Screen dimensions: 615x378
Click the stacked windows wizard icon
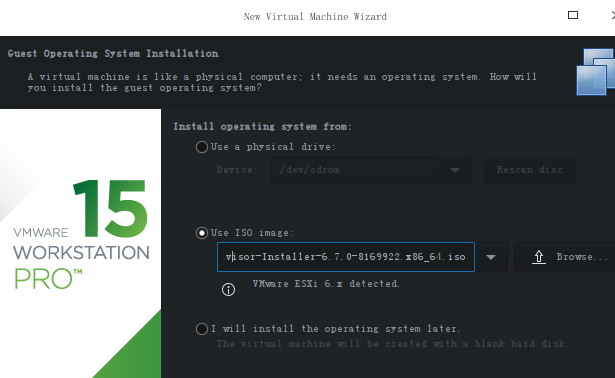(595, 72)
